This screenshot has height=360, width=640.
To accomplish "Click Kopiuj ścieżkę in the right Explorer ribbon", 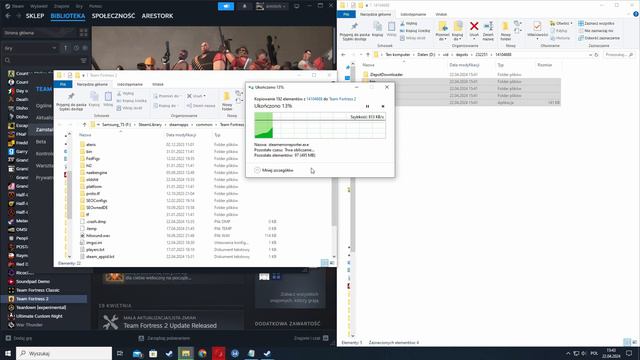I will pyautogui.click(x=415, y=31).
